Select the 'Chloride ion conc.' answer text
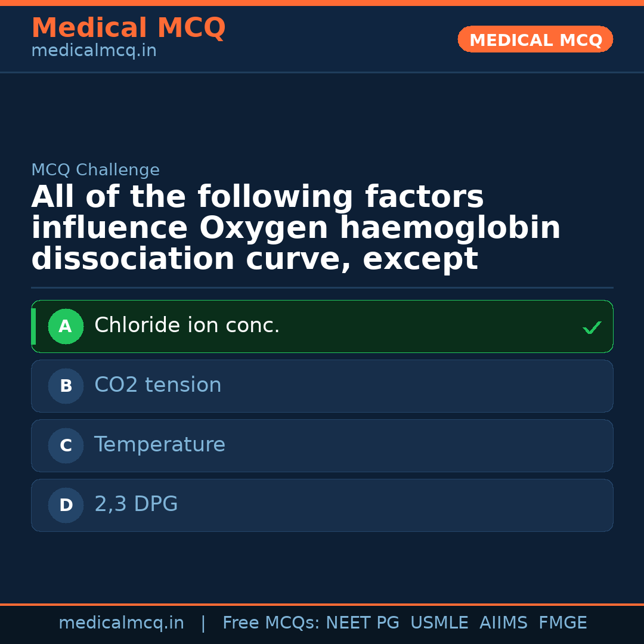 pyautogui.click(x=187, y=326)
